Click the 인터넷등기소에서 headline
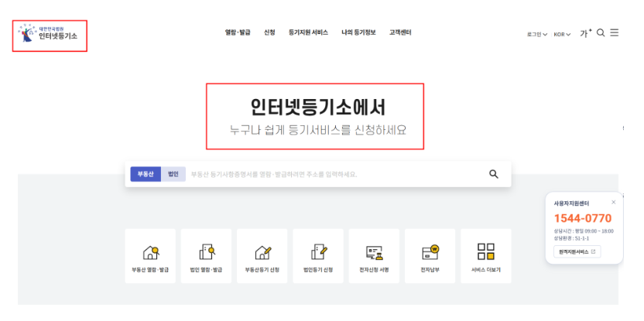Screen dimensions: 644x321 (318, 108)
